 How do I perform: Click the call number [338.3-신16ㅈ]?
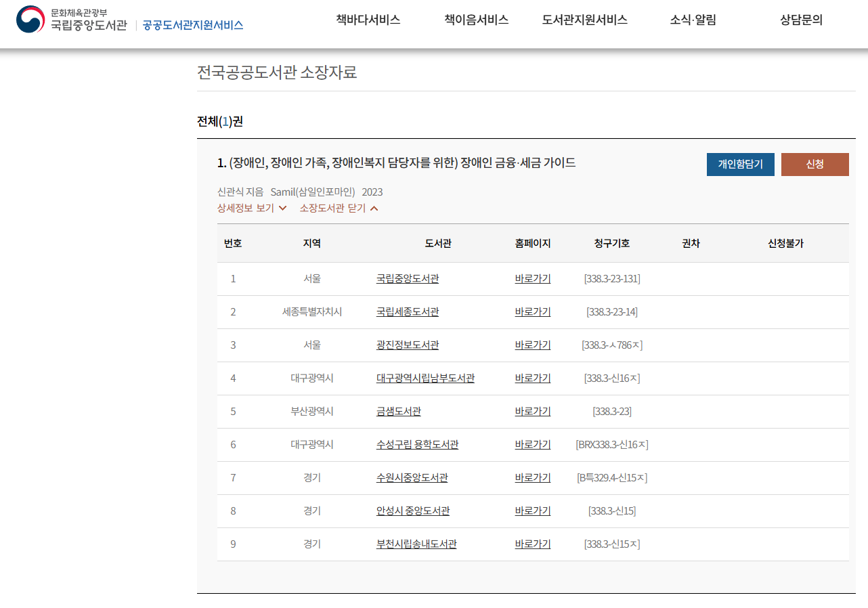click(x=612, y=378)
